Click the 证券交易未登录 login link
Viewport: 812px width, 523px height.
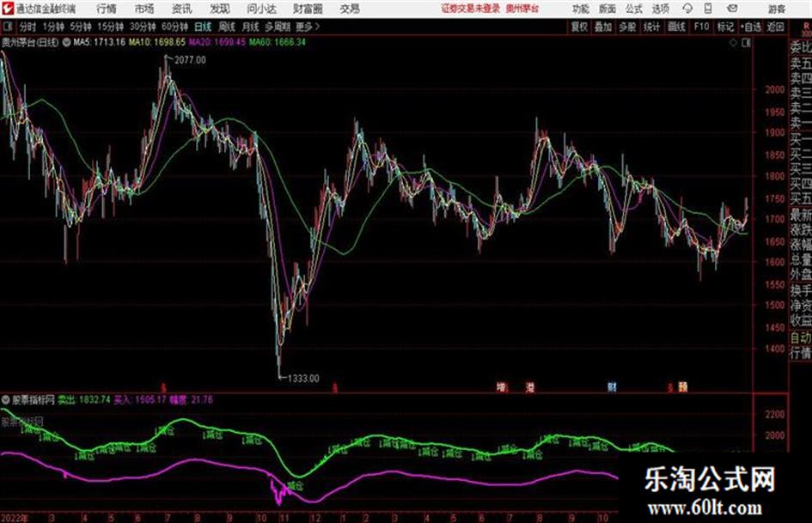(471, 9)
